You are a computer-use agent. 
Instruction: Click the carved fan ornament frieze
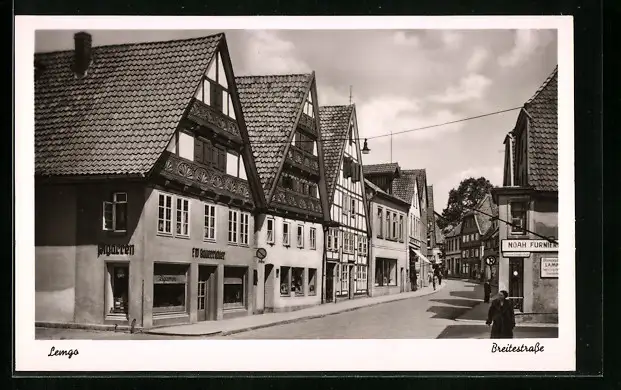tap(206, 176)
